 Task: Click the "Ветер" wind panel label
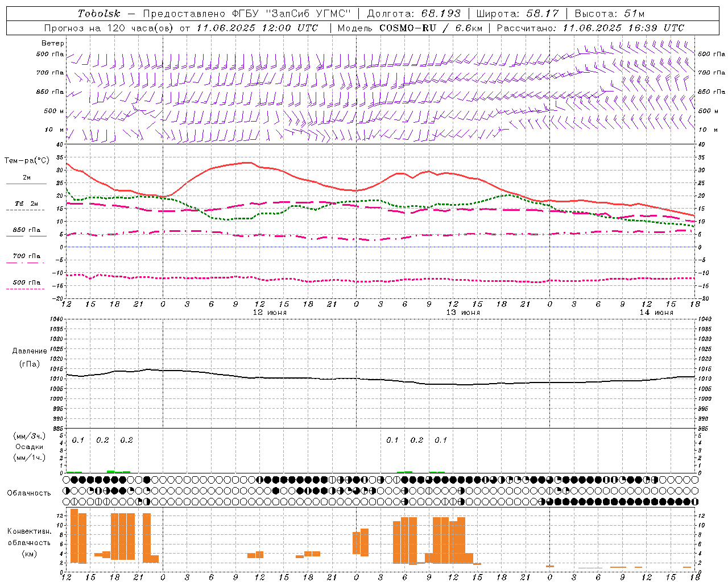point(53,43)
